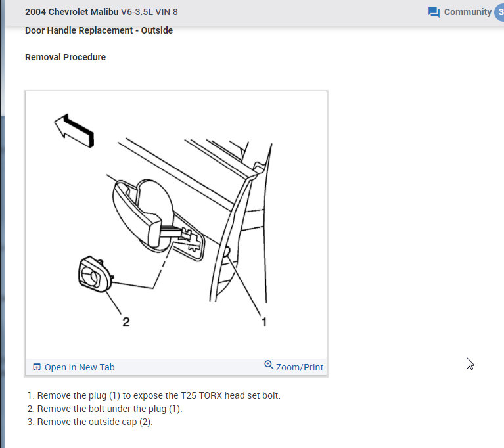Viewport: 504px width, 448px height.
Task: Open the diagram via Open In New Tab link
Action: (x=80, y=367)
